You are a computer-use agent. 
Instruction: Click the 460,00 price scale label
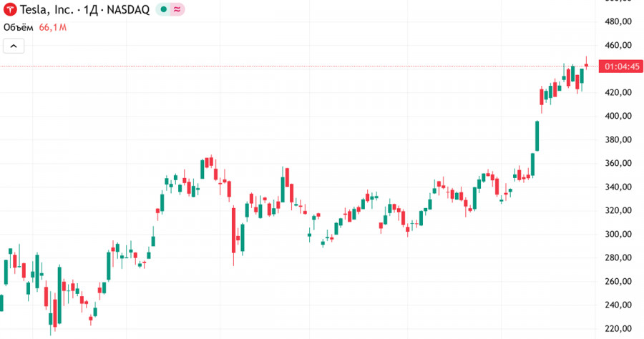click(618, 45)
